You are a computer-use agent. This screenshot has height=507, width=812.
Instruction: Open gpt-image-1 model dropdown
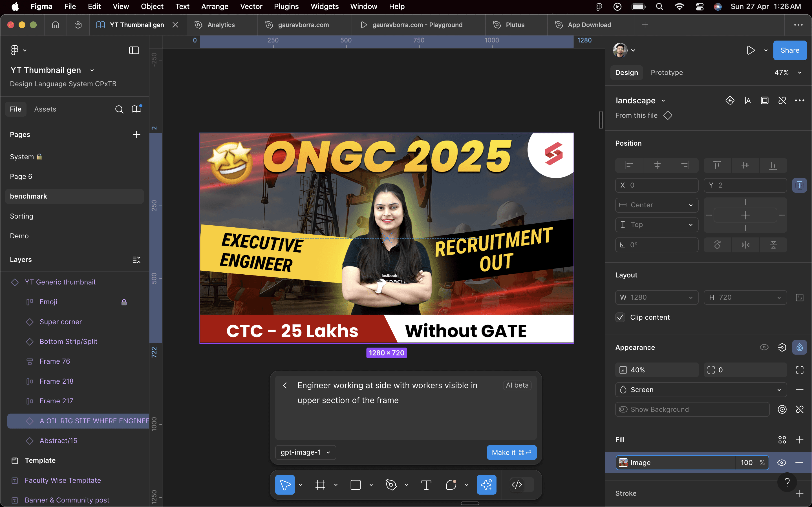point(305,452)
